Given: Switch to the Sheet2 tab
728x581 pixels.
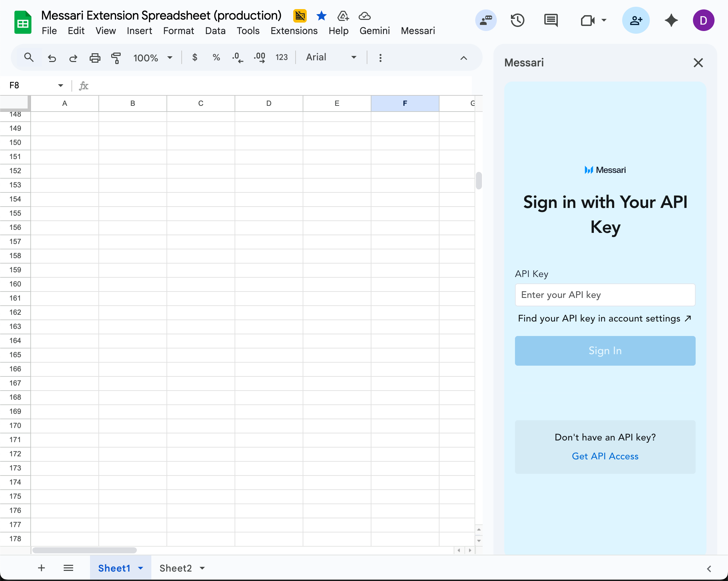Looking at the screenshot, I should coord(175,568).
